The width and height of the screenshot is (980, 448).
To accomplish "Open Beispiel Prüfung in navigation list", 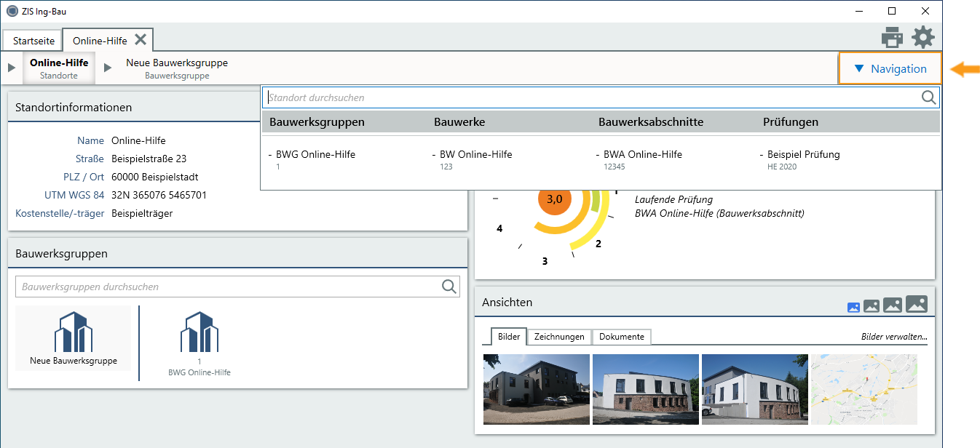I will (803, 154).
